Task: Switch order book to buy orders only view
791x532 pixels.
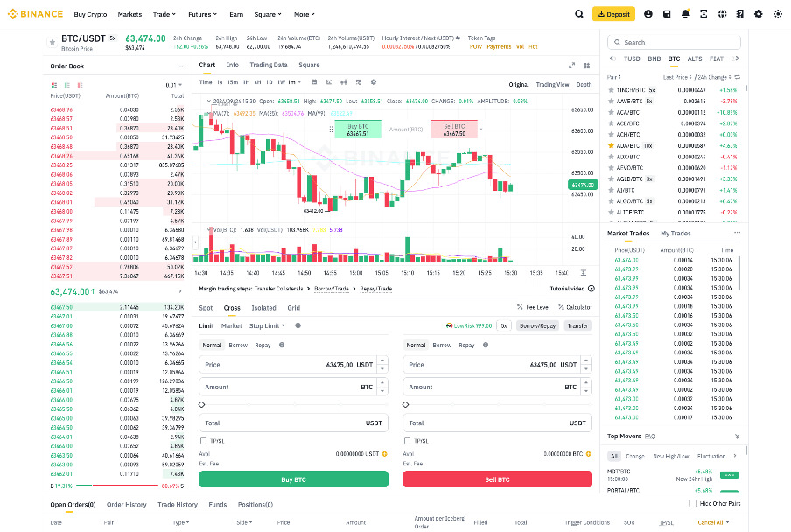Action: [x=66, y=83]
